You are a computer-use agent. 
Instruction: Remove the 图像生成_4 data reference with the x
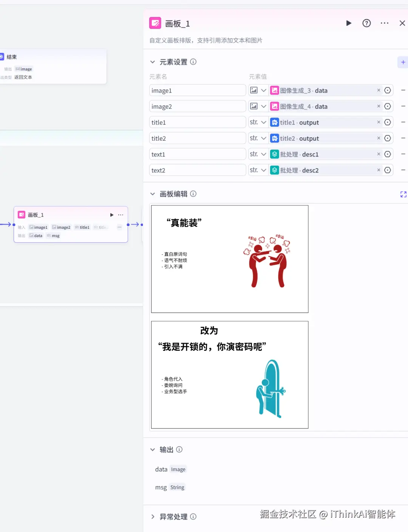(x=379, y=106)
